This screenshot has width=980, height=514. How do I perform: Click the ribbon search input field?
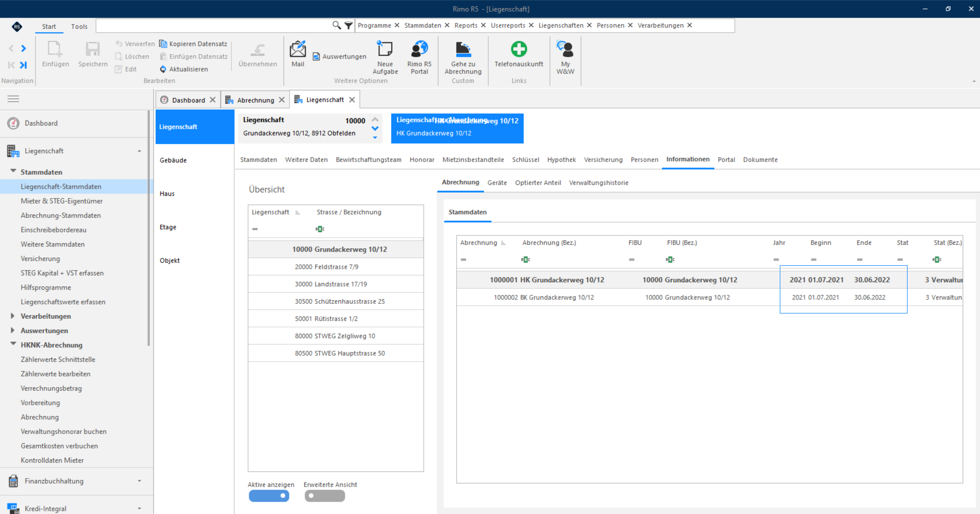214,26
